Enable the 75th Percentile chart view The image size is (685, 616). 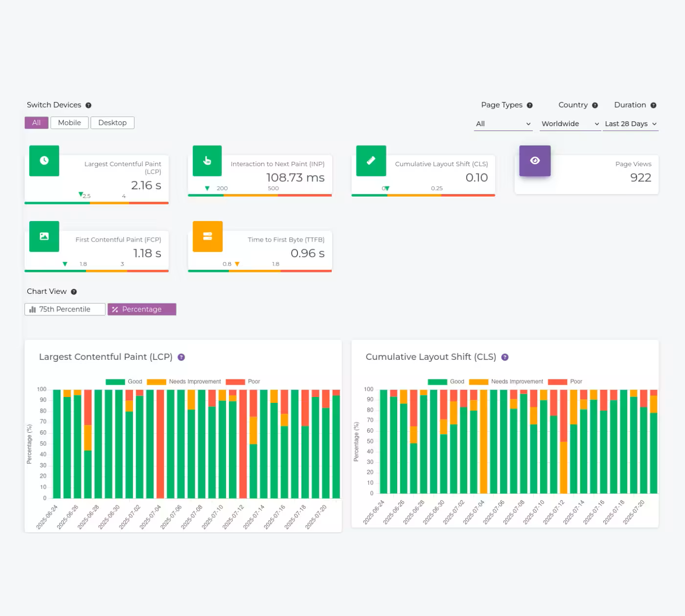click(65, 309)
